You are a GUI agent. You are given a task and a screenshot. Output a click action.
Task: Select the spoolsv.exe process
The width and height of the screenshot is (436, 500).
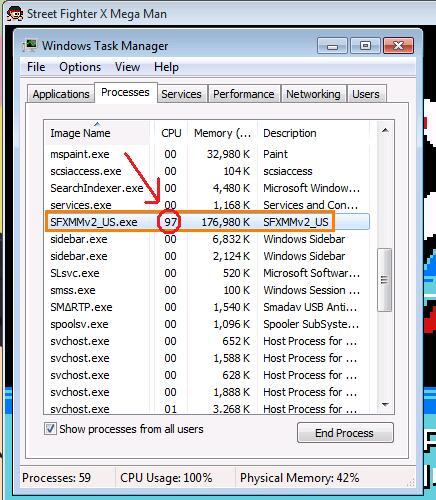pyautogui.click(x=207, y=324)
